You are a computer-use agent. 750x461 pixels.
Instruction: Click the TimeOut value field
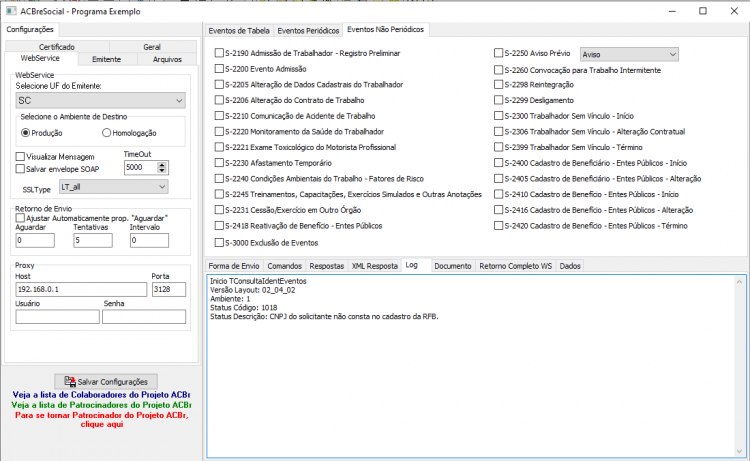click(x=141, y=167)
